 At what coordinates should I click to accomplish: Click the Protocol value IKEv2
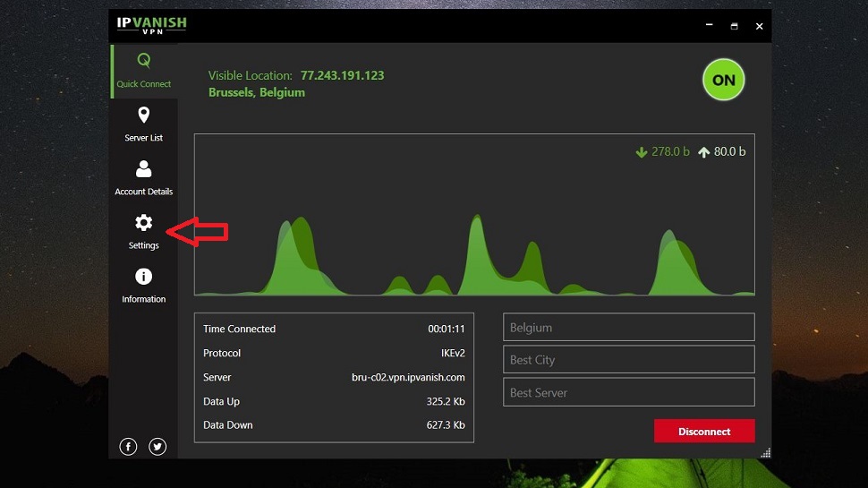click(x=453, y=353)
